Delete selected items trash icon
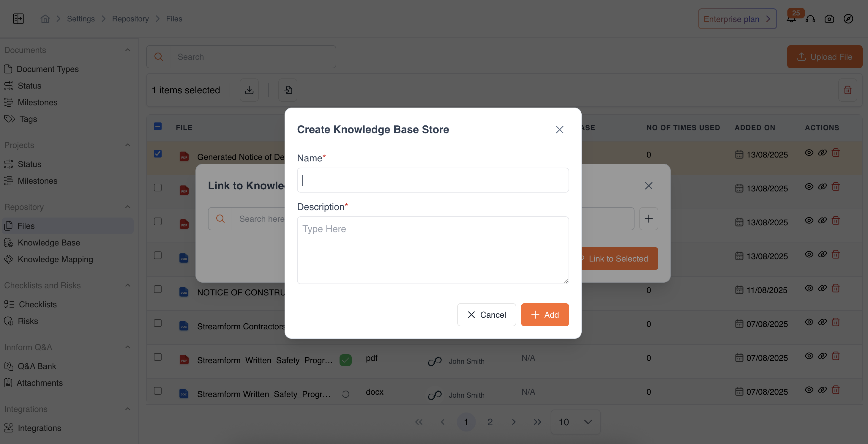The height and width of the screenshot is (444, 868). coord(848,90)
